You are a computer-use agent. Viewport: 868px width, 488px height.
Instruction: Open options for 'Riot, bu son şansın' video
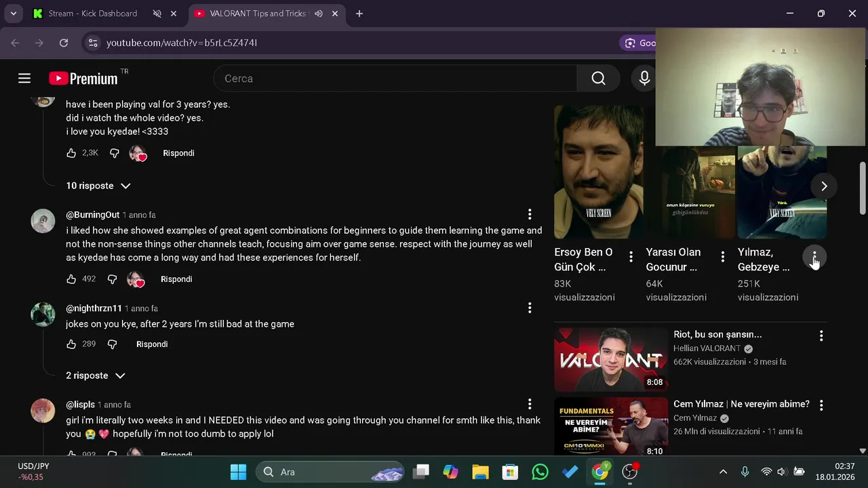point(821,335)
